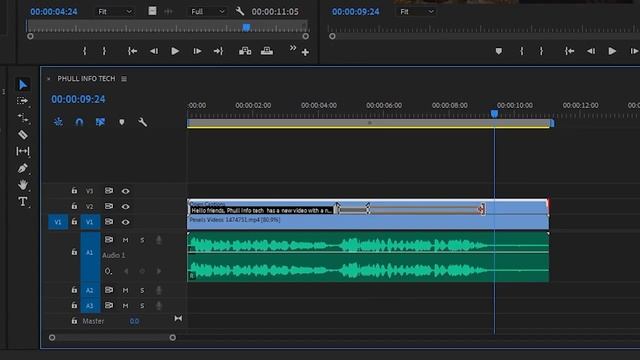The height and width of the screenshot is (360, 640).
Task: Open Source monitor button editor plus
Action: [x=305, y=52]
